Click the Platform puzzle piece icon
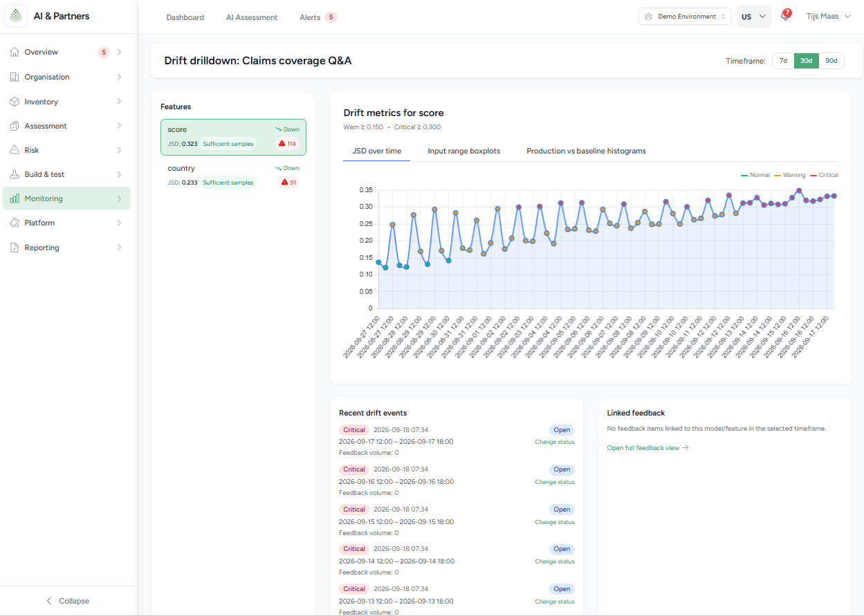 15,223
